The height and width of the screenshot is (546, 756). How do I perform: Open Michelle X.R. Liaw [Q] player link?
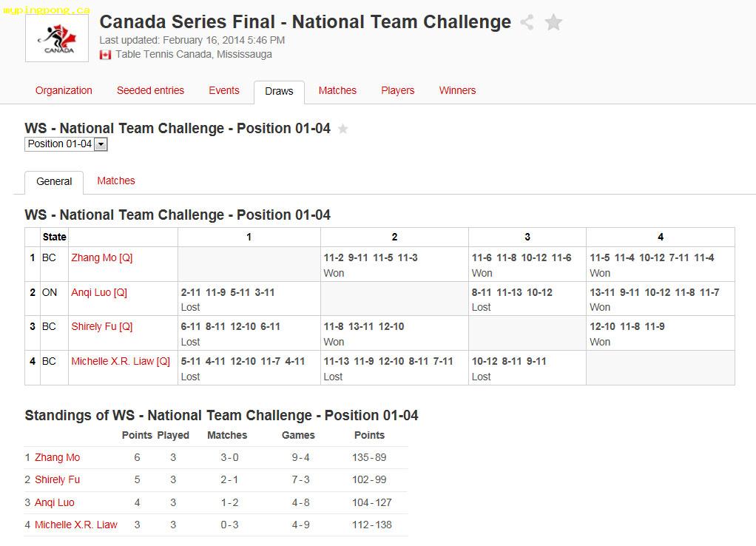point(121,361)
